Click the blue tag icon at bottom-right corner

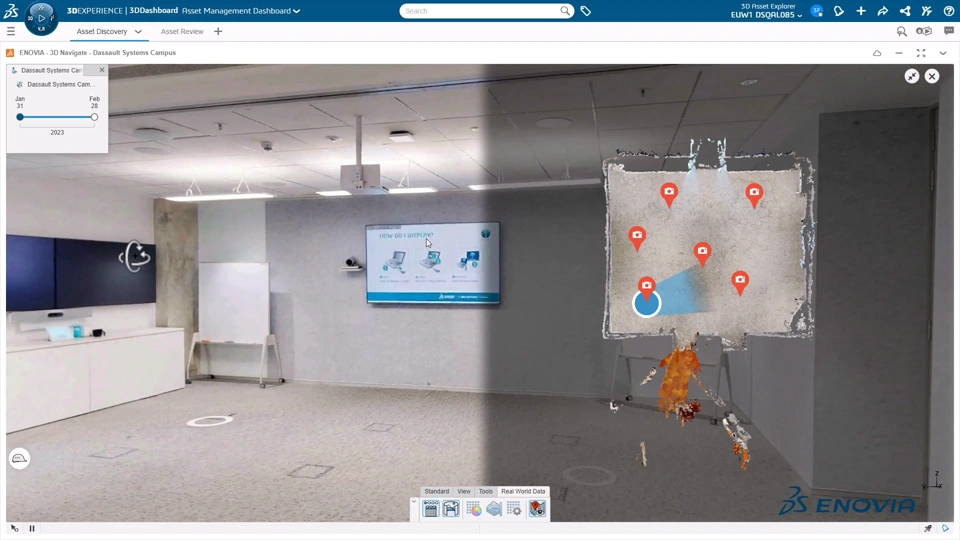[945, 528]
